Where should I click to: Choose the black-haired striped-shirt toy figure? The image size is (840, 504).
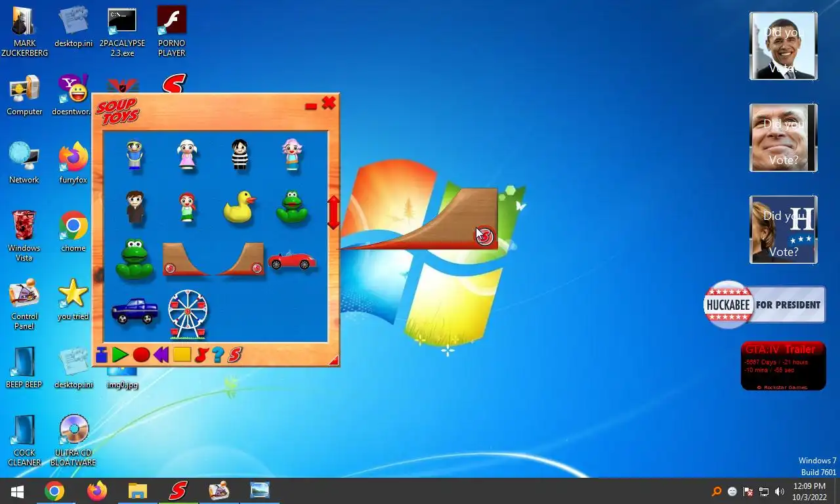click(240, 156)
